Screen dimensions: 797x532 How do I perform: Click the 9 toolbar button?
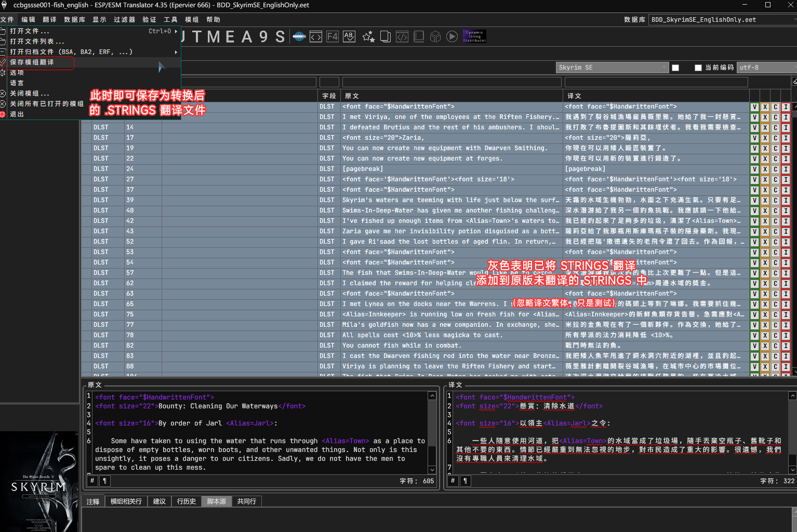tap(263, 37)
